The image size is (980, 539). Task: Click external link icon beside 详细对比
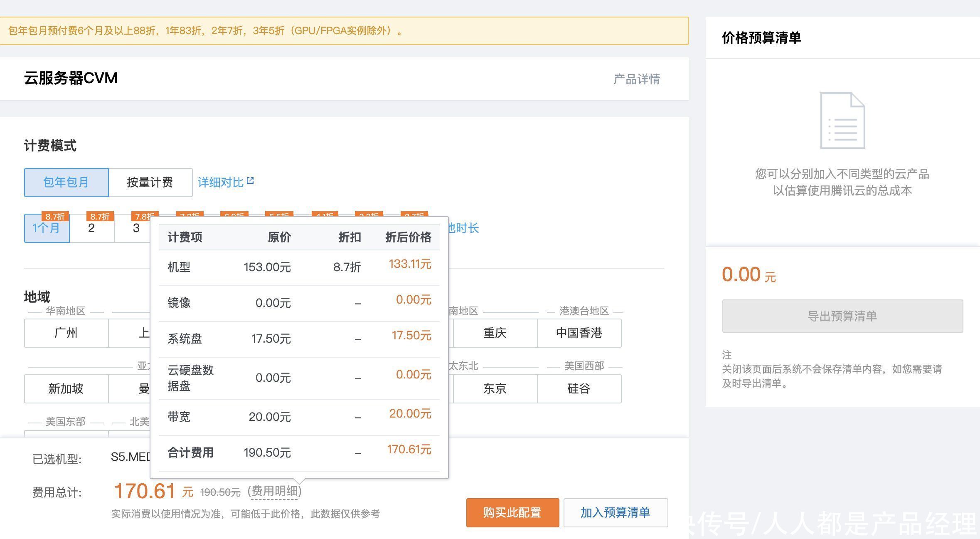[x=250, y=181]
